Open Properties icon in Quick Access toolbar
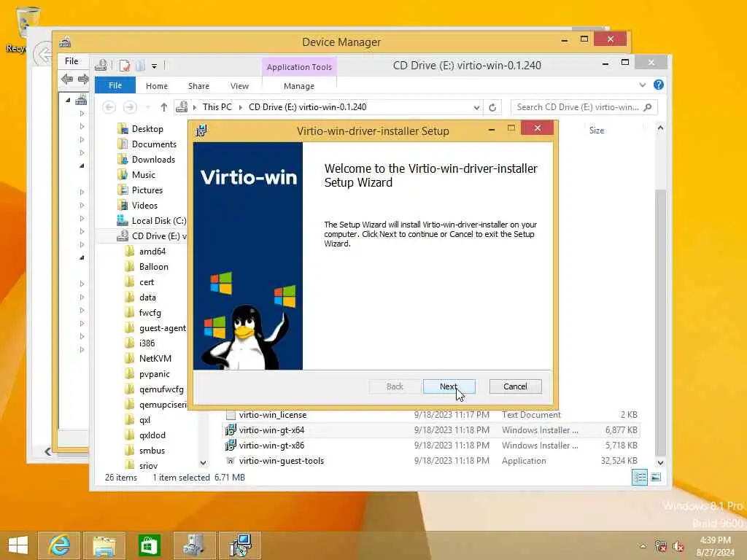The image size is (747, 560). pos(125,65)
